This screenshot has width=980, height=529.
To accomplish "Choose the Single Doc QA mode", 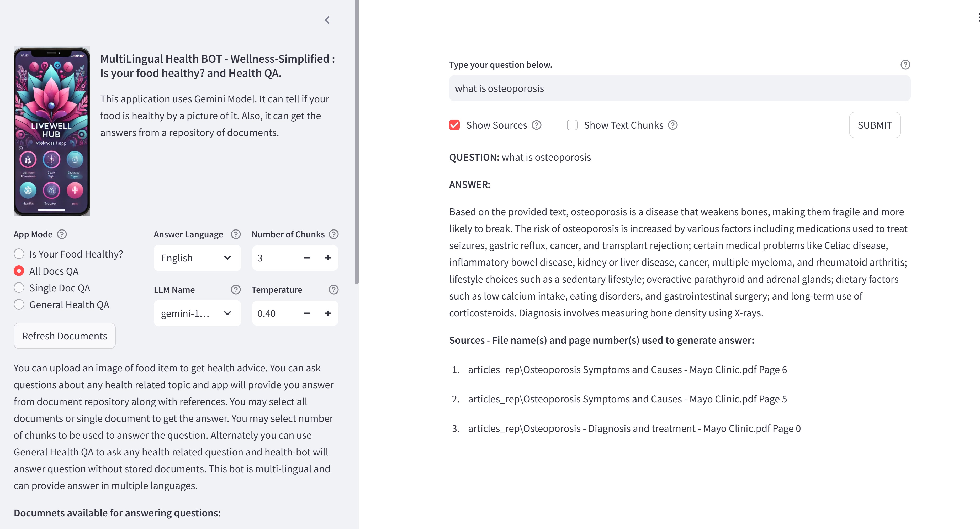I will pos(19,288).
